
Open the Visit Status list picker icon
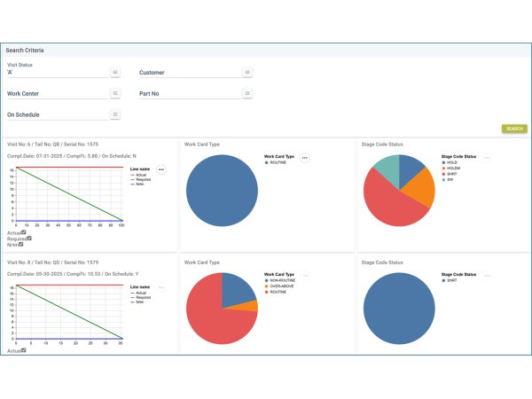[x=115, y=72]
